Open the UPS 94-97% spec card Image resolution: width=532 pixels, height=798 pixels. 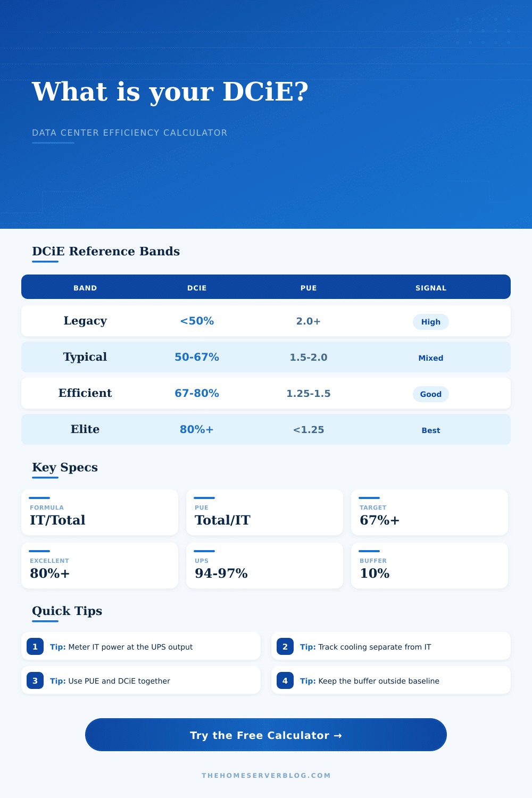click(x=264, y=566)
